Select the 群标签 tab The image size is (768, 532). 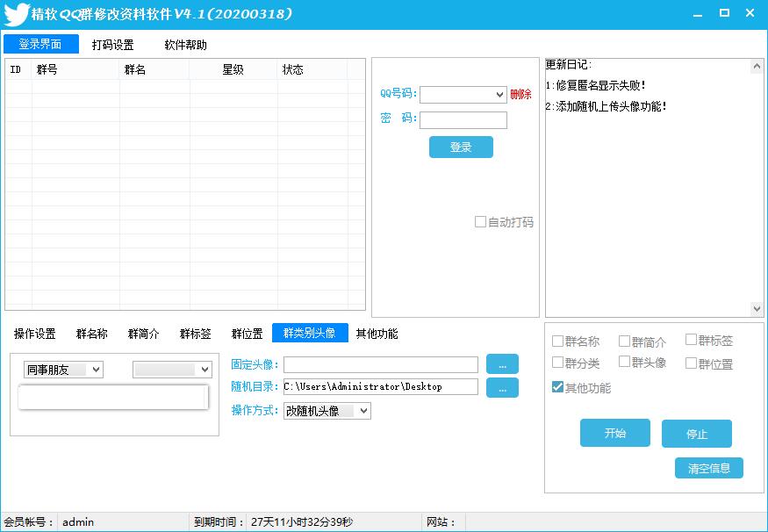[x=196, y=334]
